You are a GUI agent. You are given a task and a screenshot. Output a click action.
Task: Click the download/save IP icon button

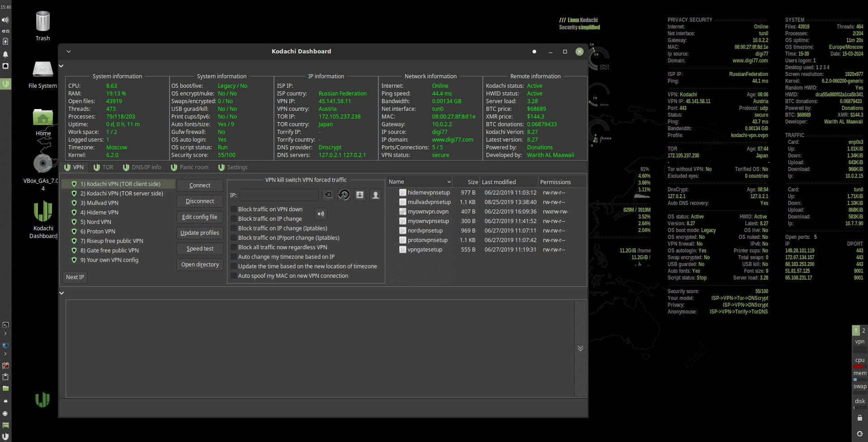tap(360, 195)
